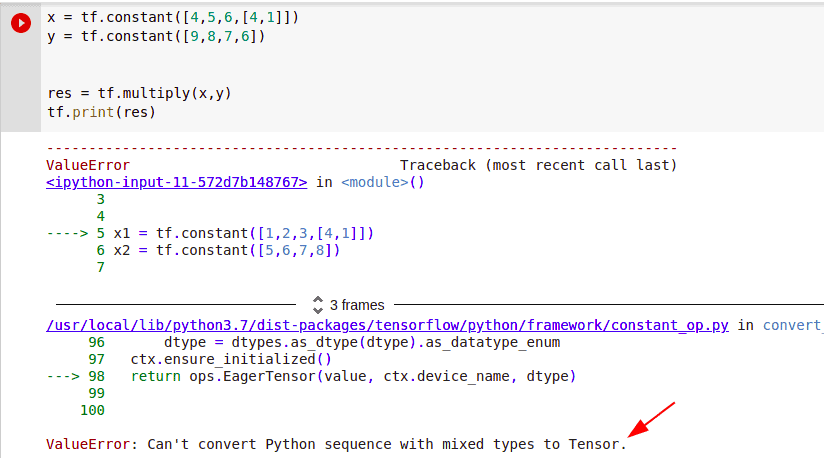Expand the 3 frames collapsed section
824x458 pixels.
[349, 305]
